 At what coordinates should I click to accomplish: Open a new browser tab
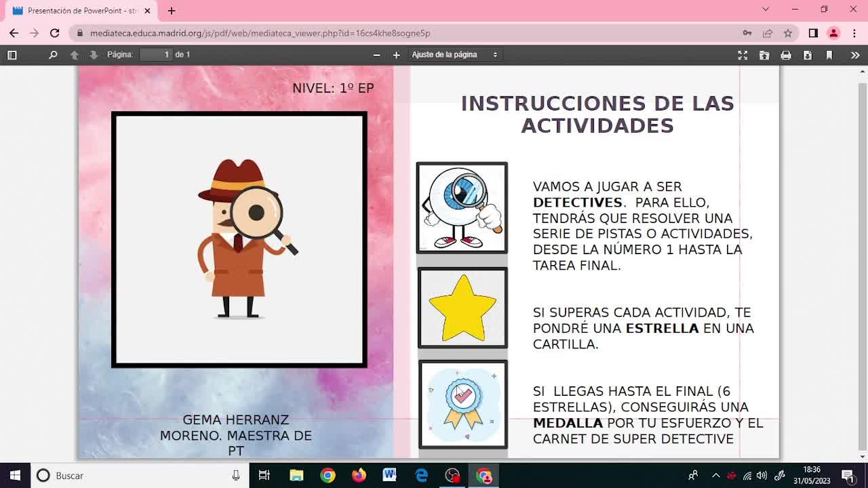tap(172, 11)
